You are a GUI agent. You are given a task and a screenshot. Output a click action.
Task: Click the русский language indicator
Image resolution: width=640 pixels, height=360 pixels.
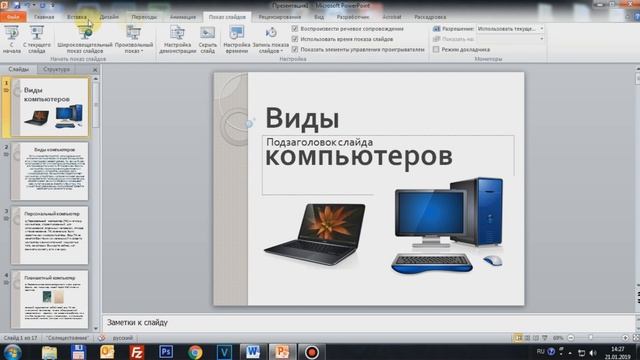click(x=123, y=338)
